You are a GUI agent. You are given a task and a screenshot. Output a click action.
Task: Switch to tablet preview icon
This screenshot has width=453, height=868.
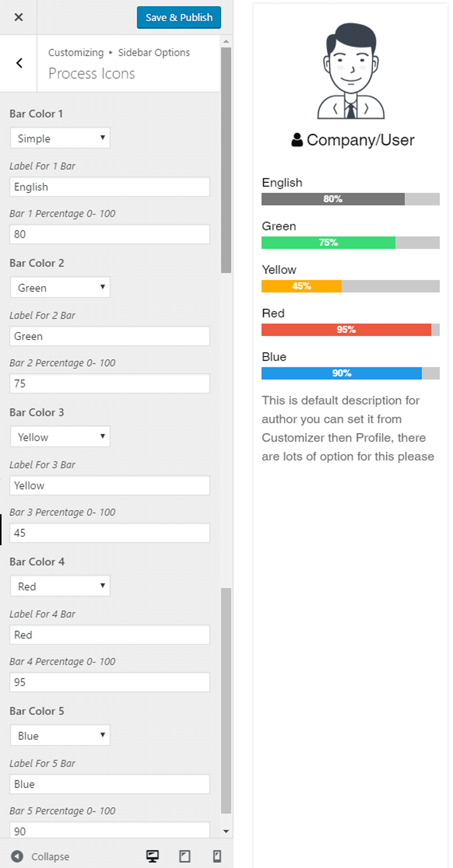[x=185, y=856]
